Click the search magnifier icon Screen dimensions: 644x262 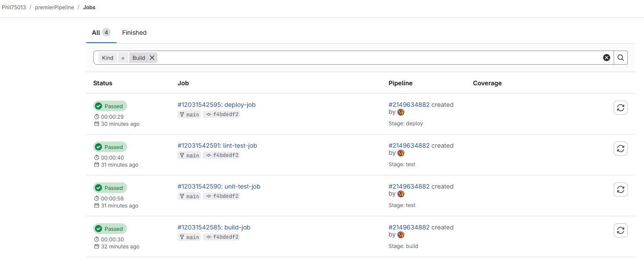[x=620, y=58]
